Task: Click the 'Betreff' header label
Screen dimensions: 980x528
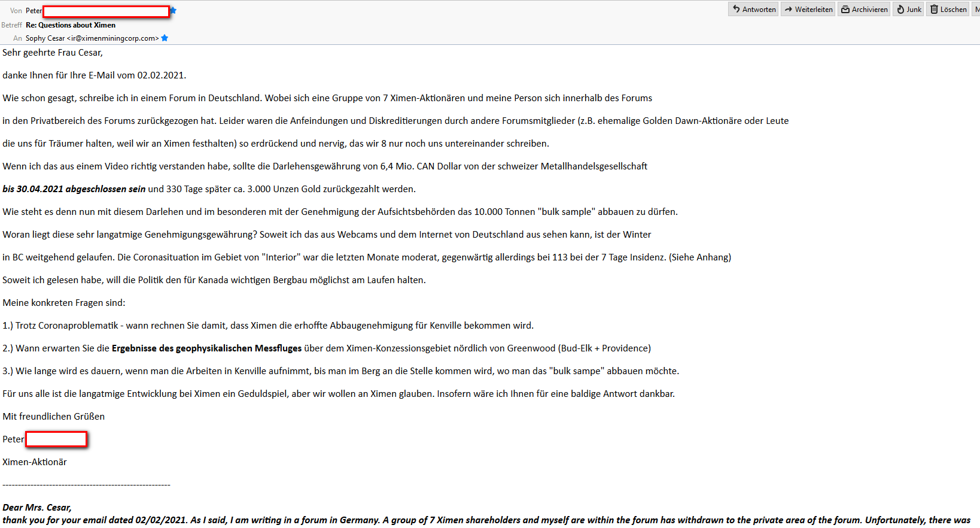Action: (x=11, y=25)
